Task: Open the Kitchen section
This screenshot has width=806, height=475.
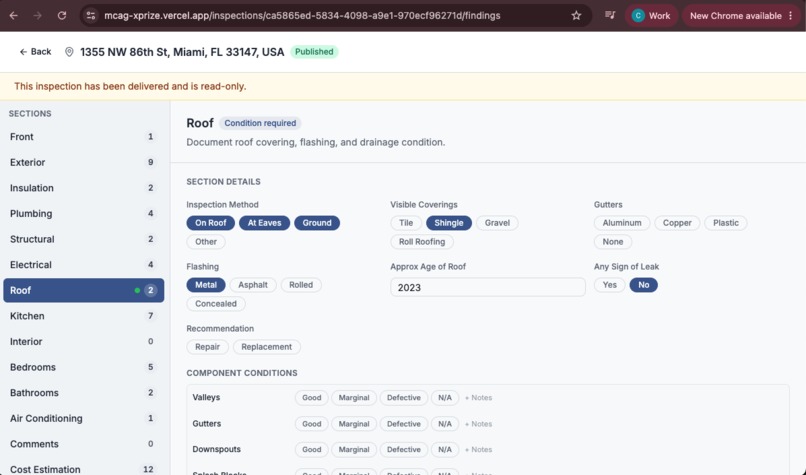Action: tap(83, 316)
